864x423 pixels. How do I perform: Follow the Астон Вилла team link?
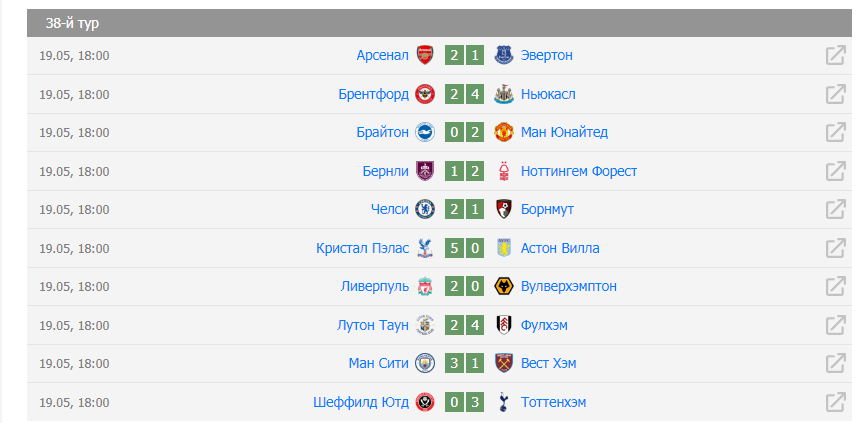click(x=560, y=248)
